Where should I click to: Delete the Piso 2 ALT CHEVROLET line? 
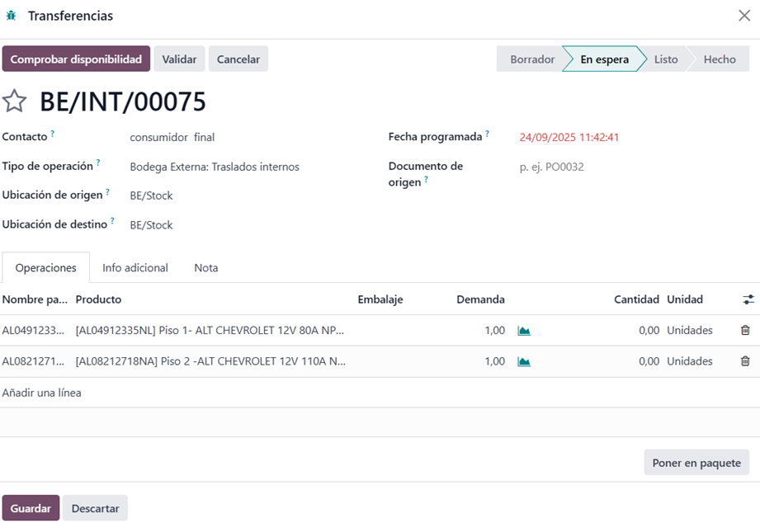(745, 361)
